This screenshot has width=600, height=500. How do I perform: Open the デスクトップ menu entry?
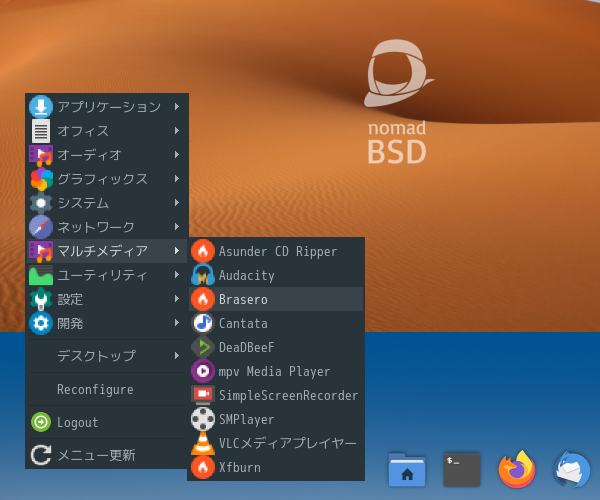107,356
